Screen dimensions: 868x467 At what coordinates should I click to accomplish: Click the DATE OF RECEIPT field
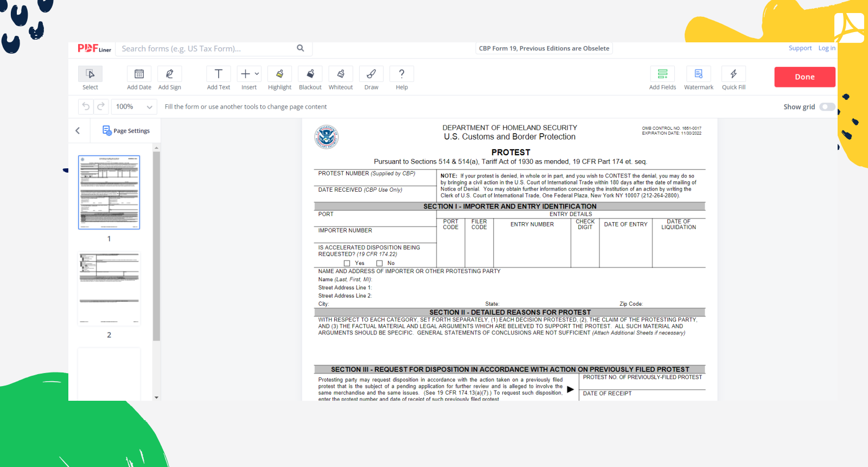643,395
